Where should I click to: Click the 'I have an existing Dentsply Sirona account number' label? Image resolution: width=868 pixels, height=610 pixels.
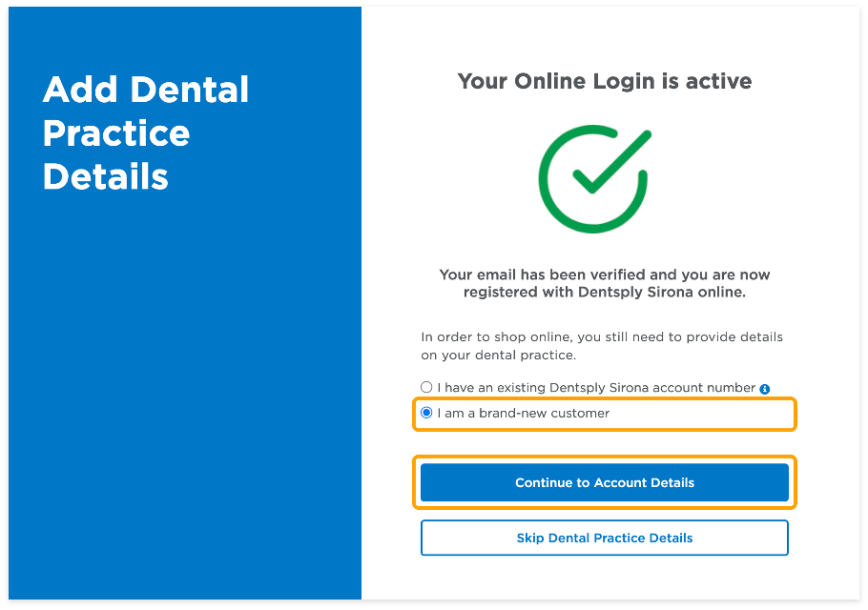(596, 388)
